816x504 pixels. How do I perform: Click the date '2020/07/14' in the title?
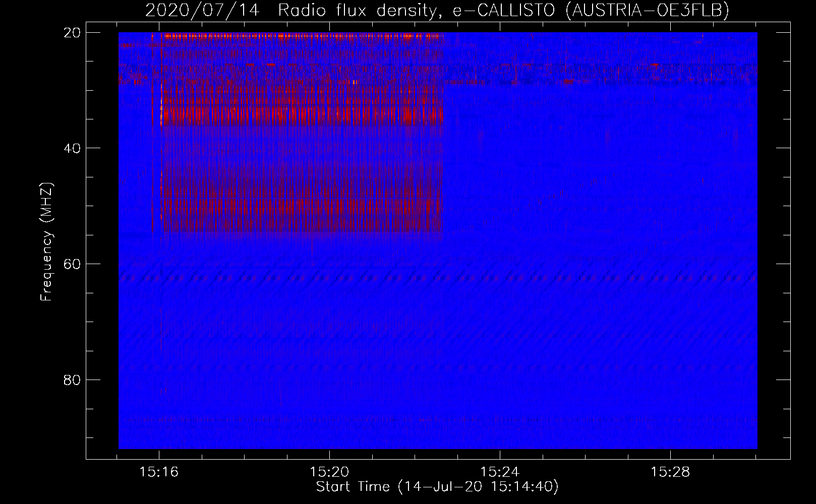[x=202, y=10]
